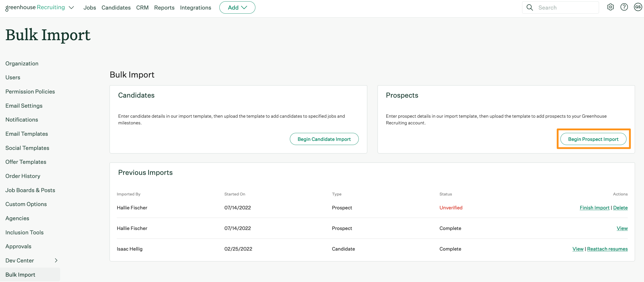Open the GS user avatar menu
This screenshot has height=282, width=644.
[638, 7]
